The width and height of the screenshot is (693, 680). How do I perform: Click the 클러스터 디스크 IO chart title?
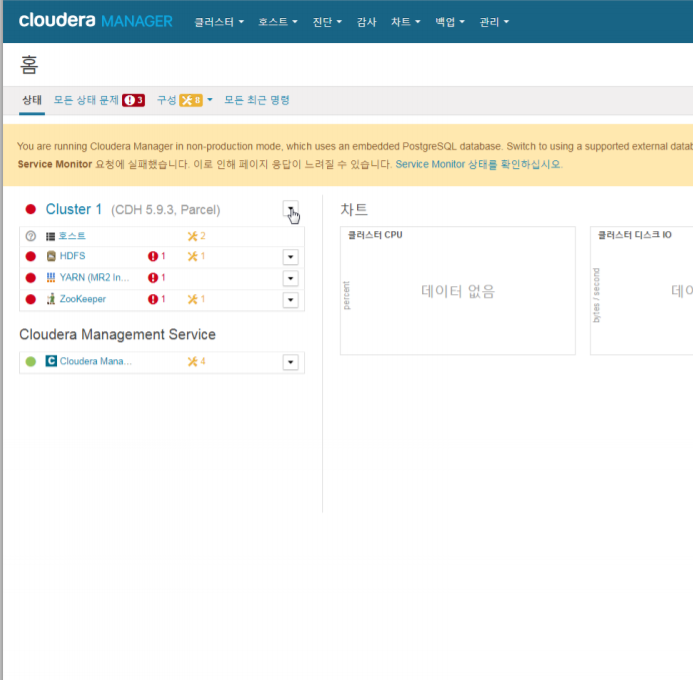[635, 235]
